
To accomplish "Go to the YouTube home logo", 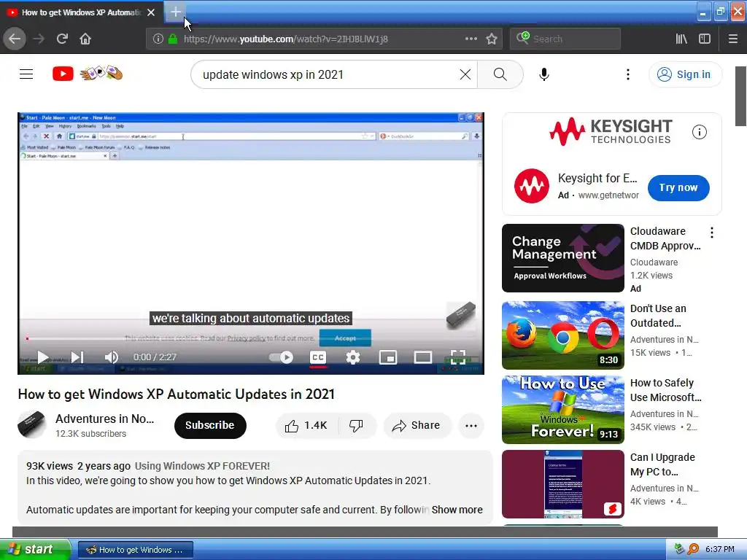I will pyautogui.click(x=88, y=74).
